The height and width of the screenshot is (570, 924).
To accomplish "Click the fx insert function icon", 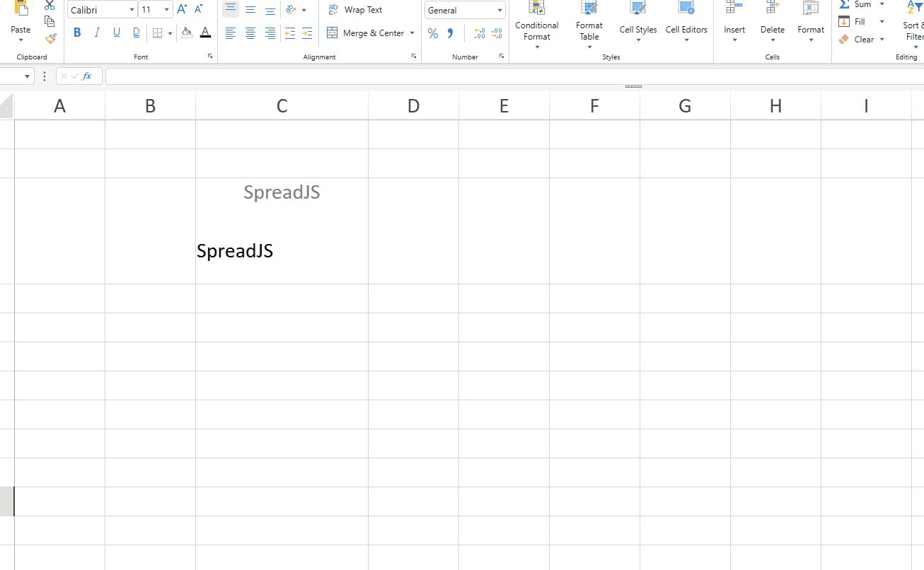I will [x=87, y=76].
